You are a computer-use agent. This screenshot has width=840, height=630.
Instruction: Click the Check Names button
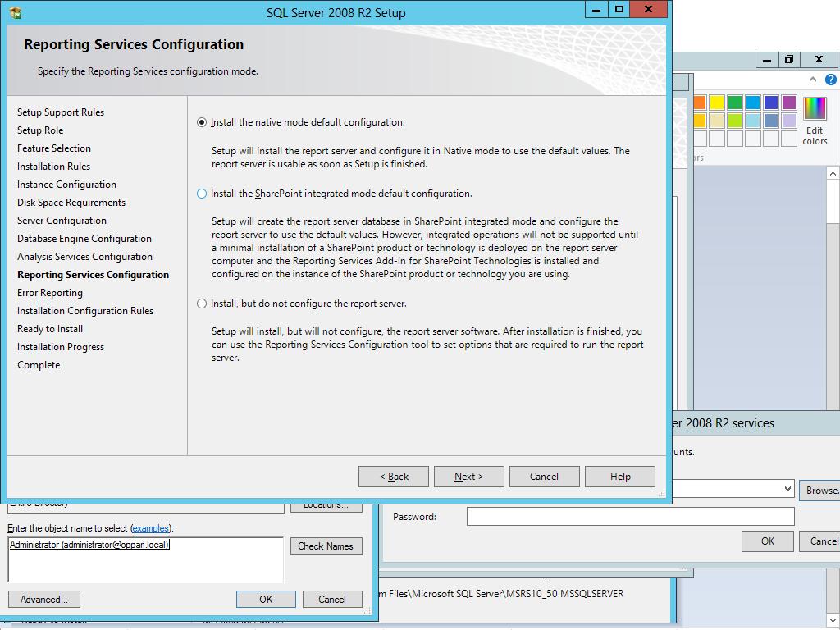point(326,546)
